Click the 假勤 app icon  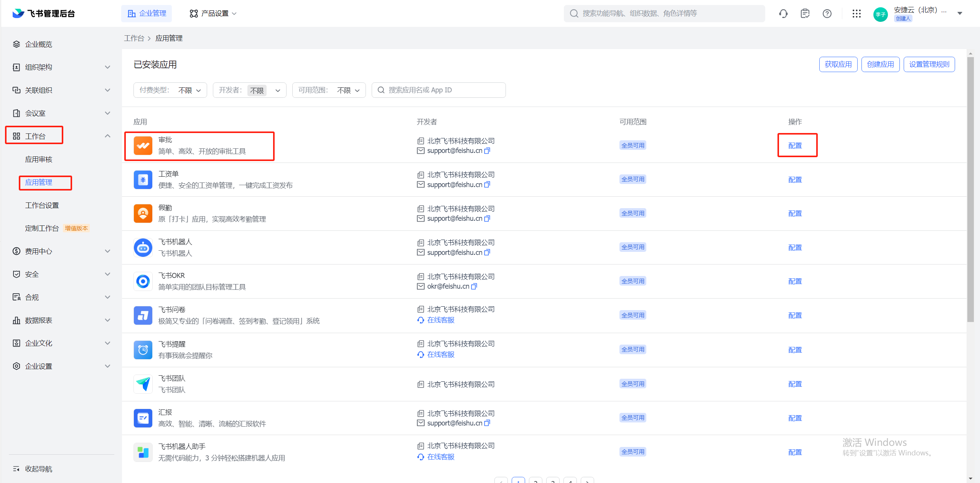click(x=143, y=214)
